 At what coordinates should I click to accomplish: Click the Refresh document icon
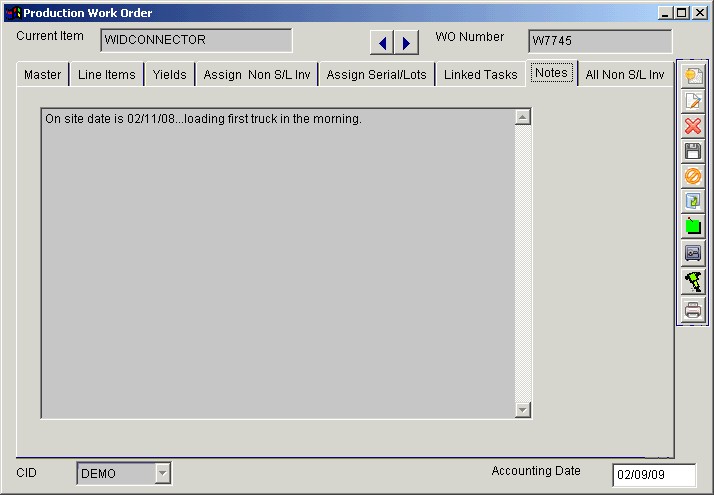pos(693,202)
